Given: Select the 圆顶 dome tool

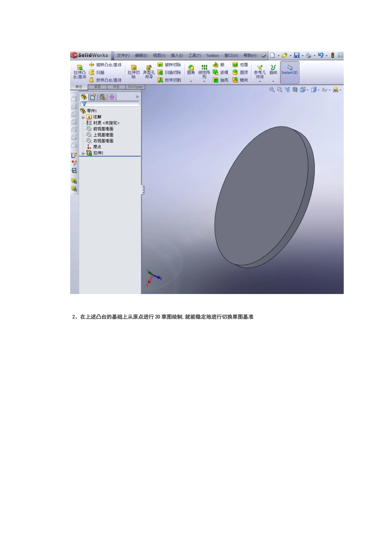Looking at the screenshot, I should (240, 72).
